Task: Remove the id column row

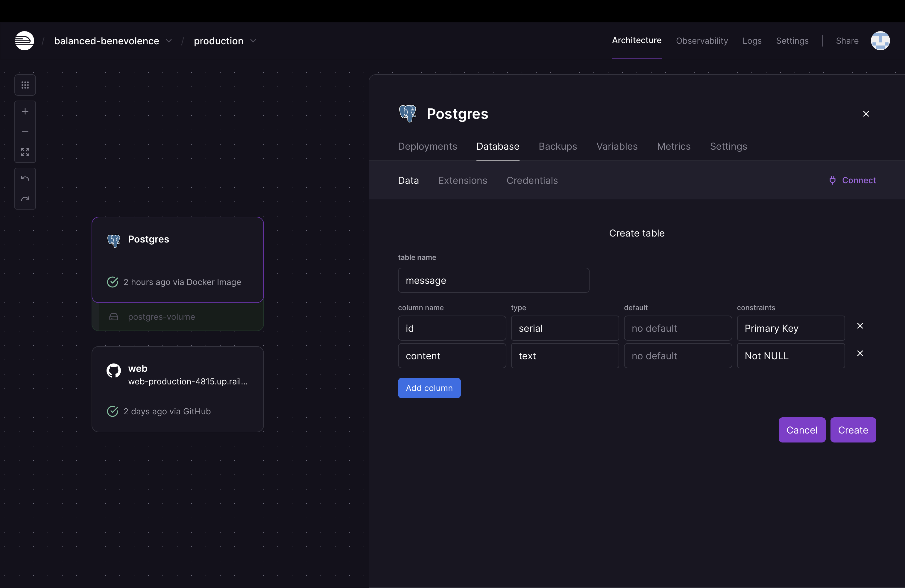Action: [860, 326]
